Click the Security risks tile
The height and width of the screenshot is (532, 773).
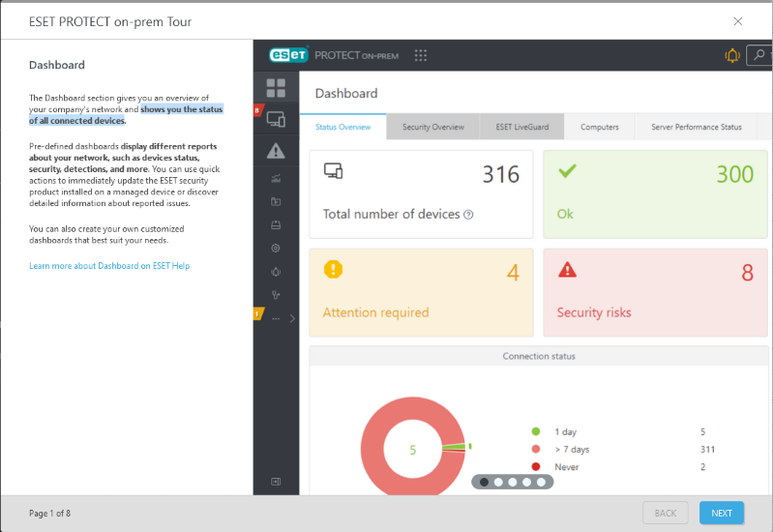click(x=655, y=292)
